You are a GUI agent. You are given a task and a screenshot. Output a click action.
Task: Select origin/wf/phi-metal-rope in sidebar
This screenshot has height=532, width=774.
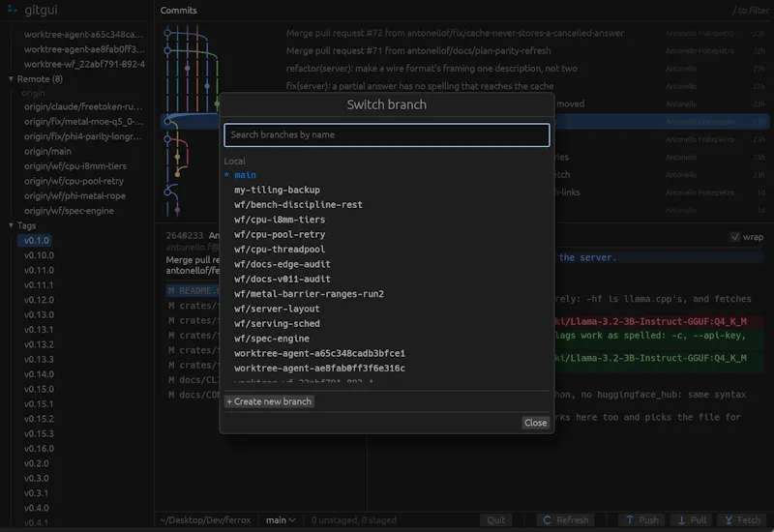(x=74, y=196)
